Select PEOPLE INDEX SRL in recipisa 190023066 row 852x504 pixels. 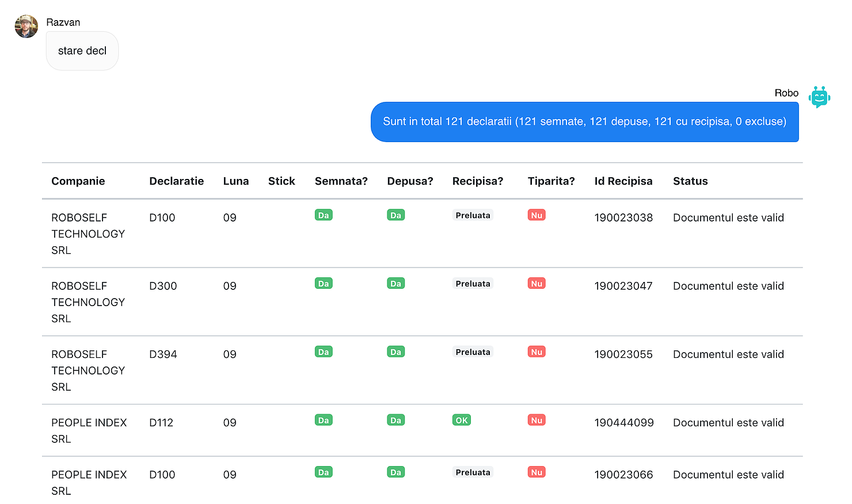[x=89, y=483]
